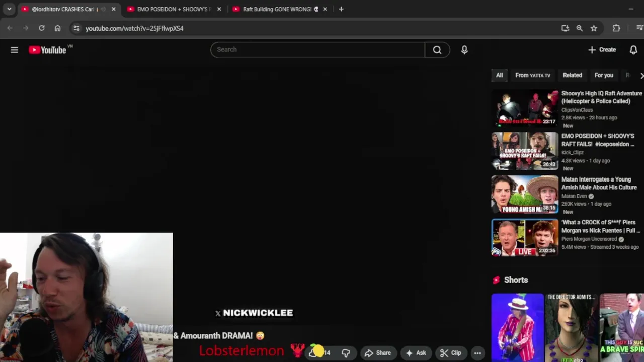This screenshot has width=644, height=362.
Task: Submit search with the magnifier button
Action: point(437,49)
